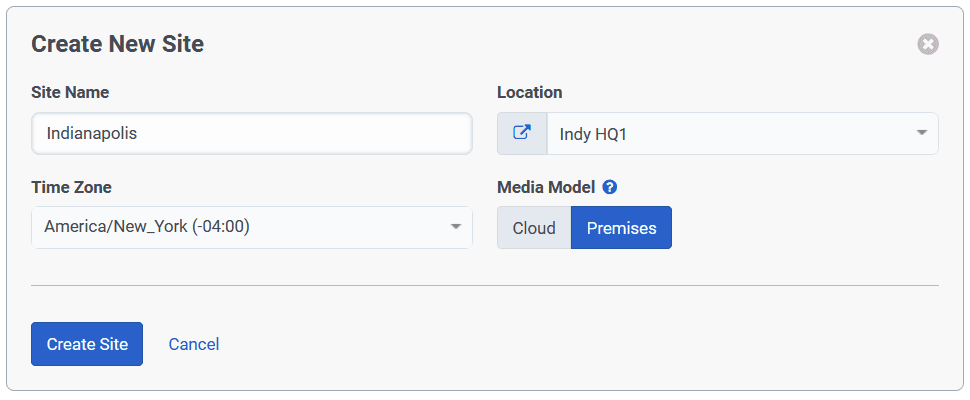Click the America/New_York selected time zone value
Image resolution: width=970 pixels, height=400 pixels.
146,227
